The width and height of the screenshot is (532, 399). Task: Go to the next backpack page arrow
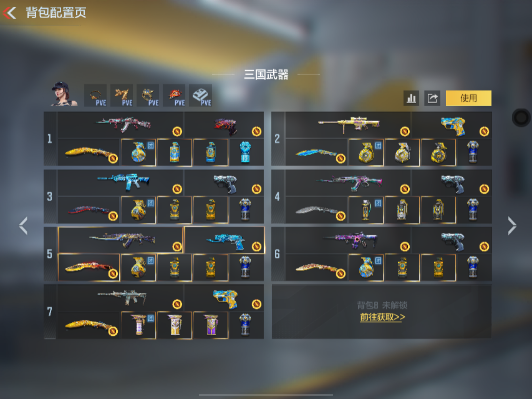point(512,225)
